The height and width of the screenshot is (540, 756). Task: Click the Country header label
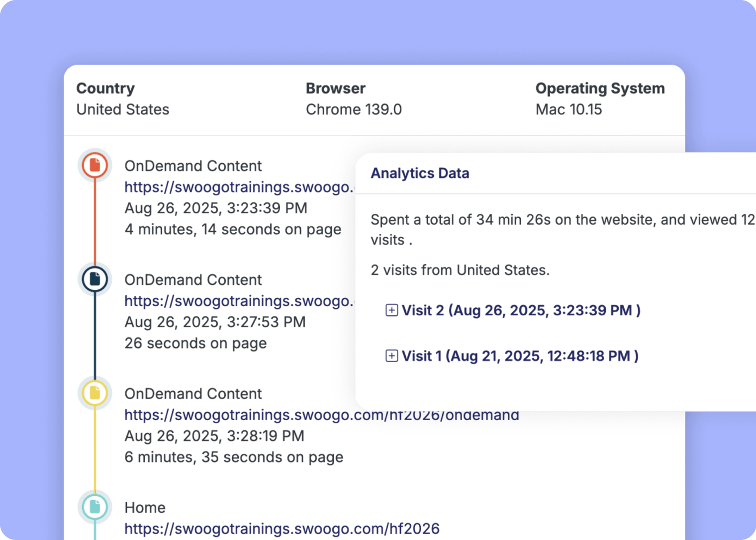pyautogui.click(x=105, y=88)
